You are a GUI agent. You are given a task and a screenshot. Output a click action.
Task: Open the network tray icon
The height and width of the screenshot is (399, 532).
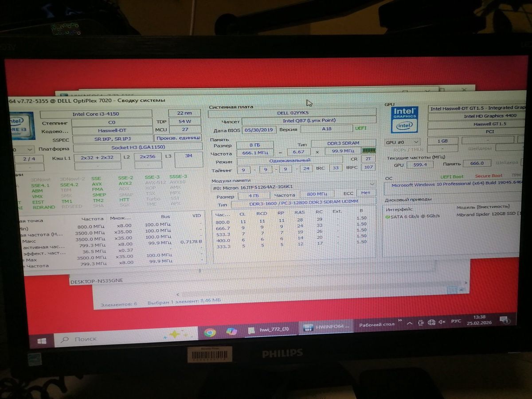pos(431,322)
